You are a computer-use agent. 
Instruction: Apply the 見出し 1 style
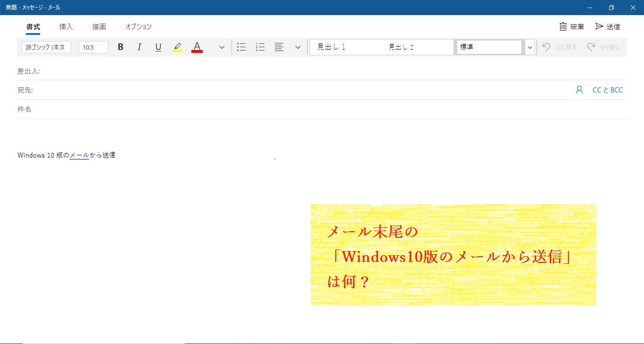[x=347, y=47]
